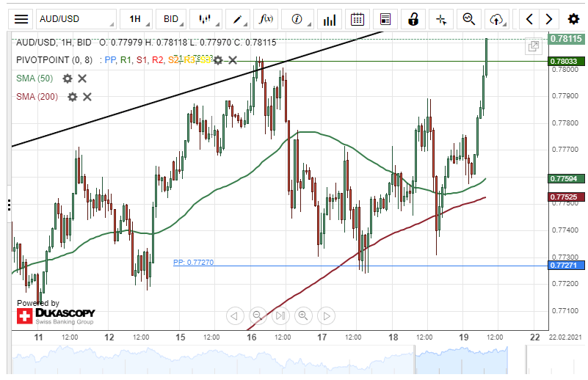Open PIVOTPOINT indicator settings gear
588x380 pixels.
pyautogui.click(x=218, y=60)
